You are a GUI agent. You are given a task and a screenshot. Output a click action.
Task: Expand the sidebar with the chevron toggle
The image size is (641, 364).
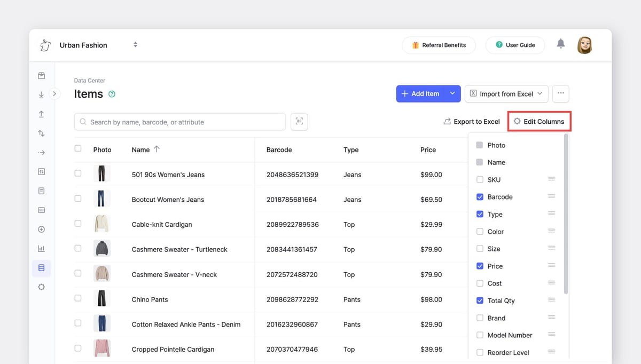click(x=54, y=94)
